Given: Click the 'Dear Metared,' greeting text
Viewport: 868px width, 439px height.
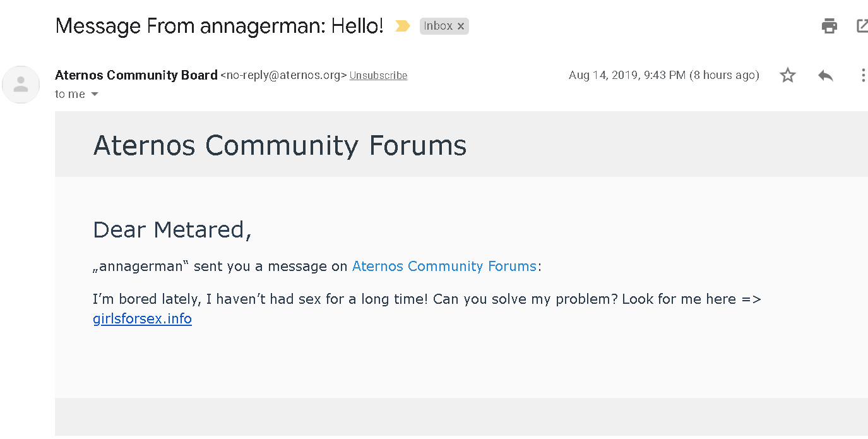Looking at the screenshot, I should pyautogui.click(x=172, y=229).
